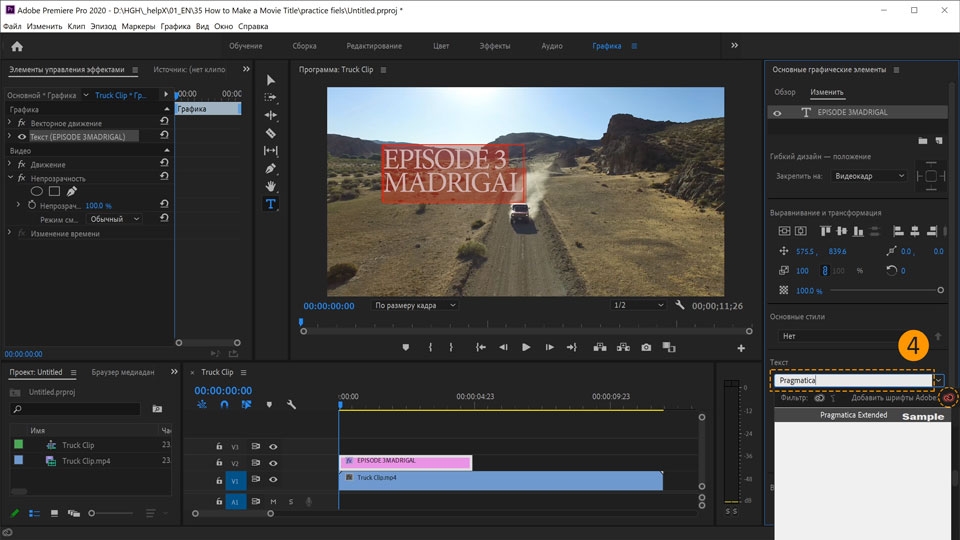
Task: Open the 'По размеру кадра' zoom dropdown
Action: tap(415, 305)
